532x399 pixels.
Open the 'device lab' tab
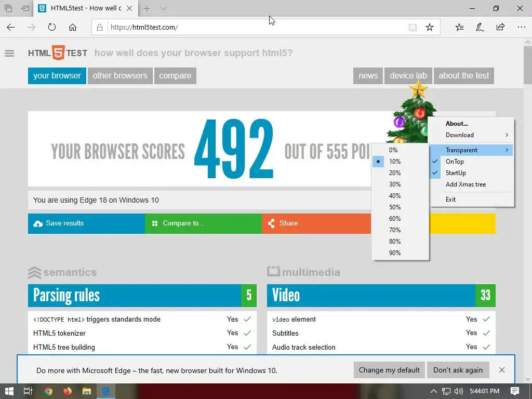[x=408, y=76]
